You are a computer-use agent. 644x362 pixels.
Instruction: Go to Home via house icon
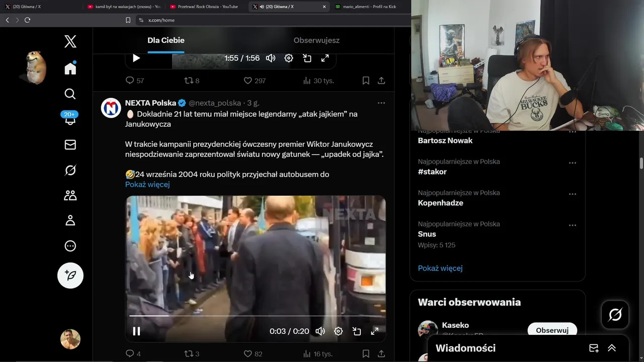click(70, 68)
